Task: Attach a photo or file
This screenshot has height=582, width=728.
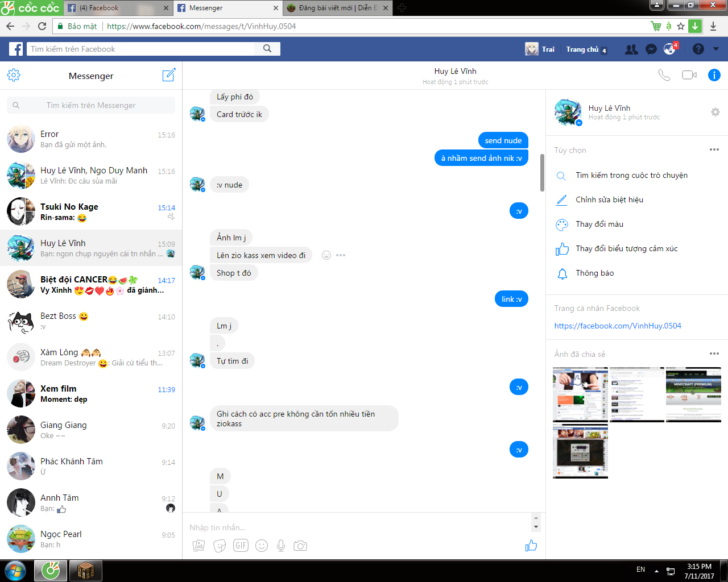Action: 198,546
